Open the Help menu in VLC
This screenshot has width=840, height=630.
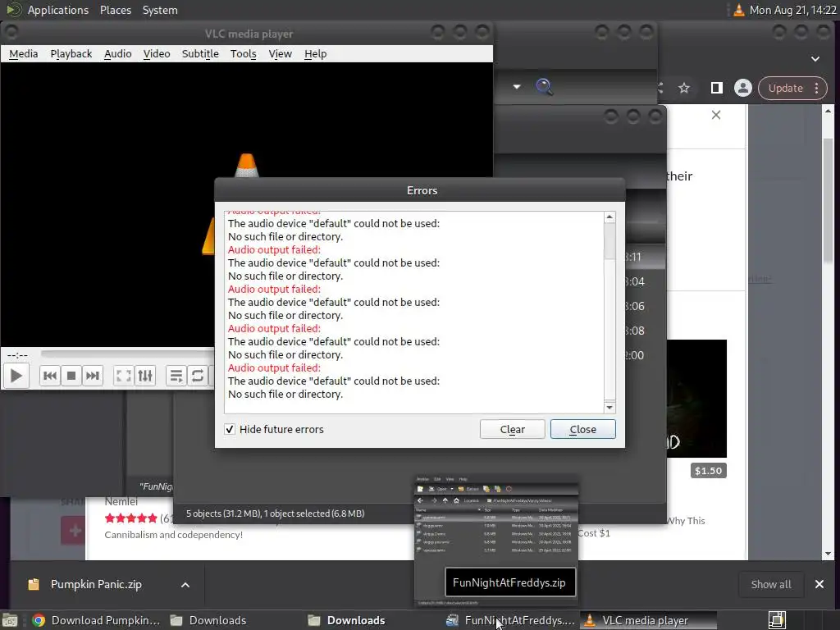(316, 53)
